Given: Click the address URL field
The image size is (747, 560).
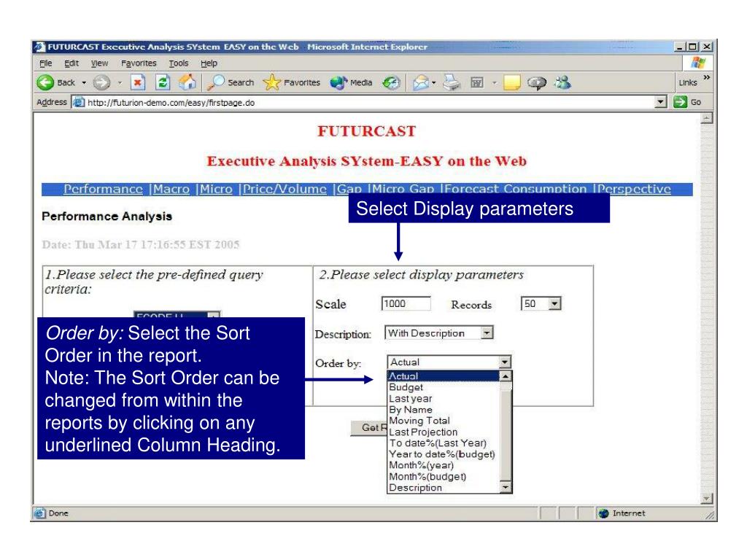Looking at the screenshot, I should 369,102.
